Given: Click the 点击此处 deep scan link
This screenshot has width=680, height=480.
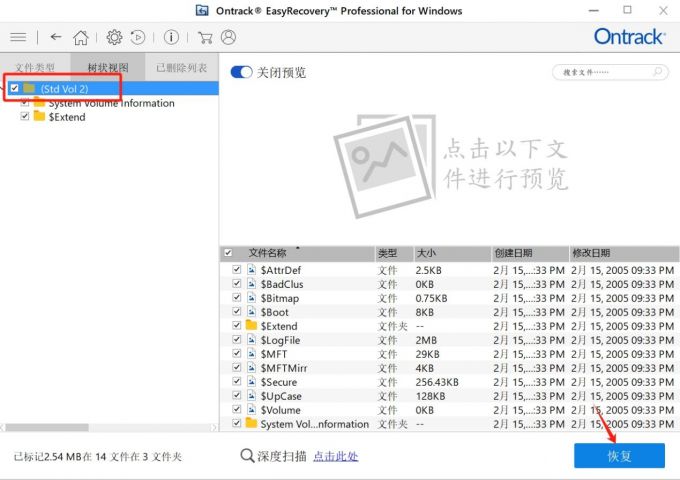Looking at the screenshot, I should coord(336,456).
